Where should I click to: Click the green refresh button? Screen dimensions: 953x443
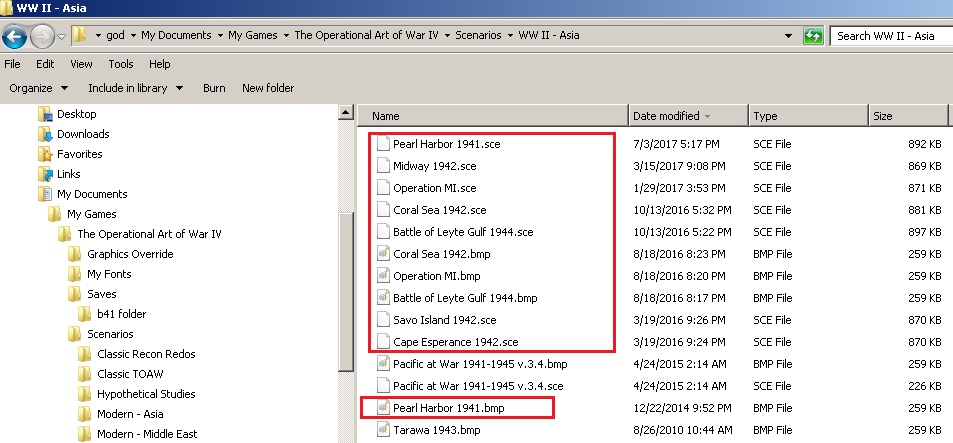(813, 36)
